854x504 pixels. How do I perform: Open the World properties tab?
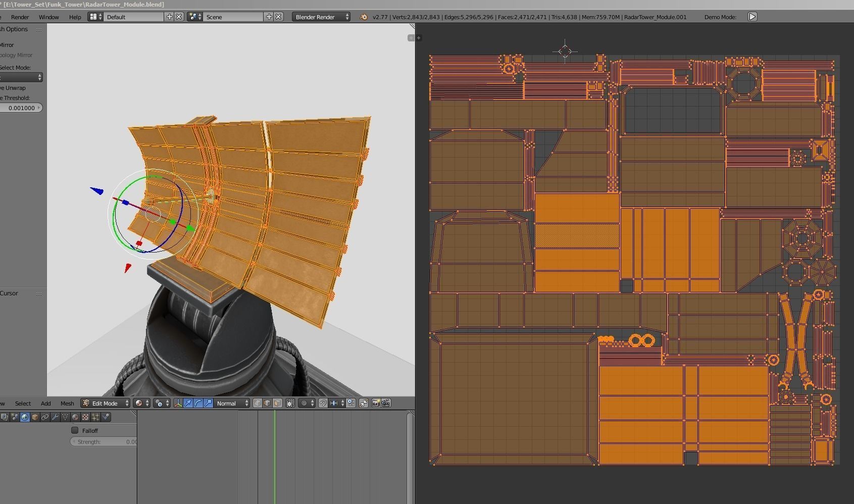[x=25, y=417]
